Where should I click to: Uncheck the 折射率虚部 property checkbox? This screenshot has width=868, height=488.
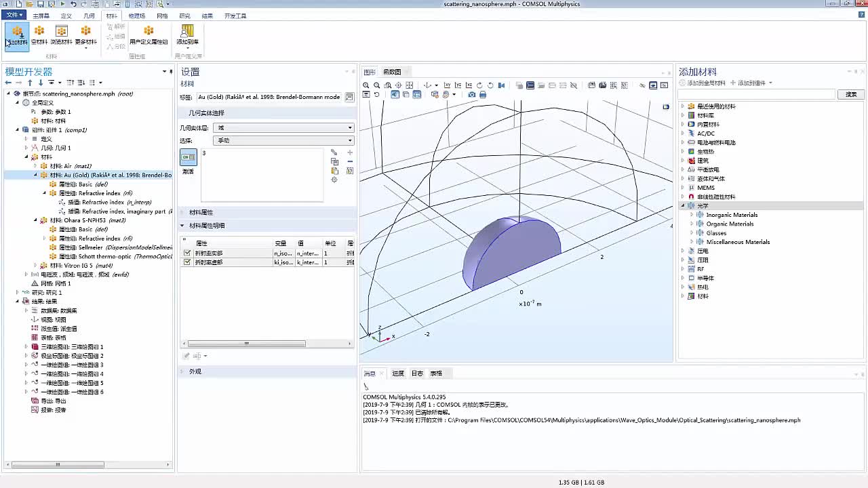(187, 262)
